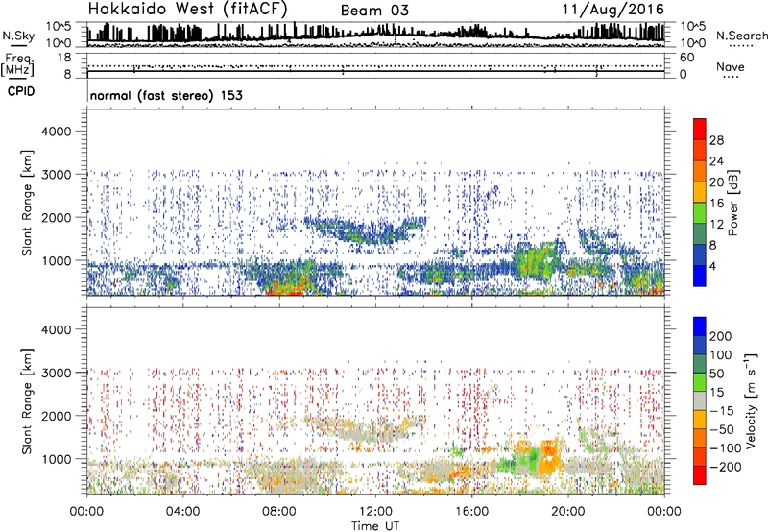Viewport: 768px width, 532px height.
Task: Click the '12:00' time tick label
Action: coord(375,512)
